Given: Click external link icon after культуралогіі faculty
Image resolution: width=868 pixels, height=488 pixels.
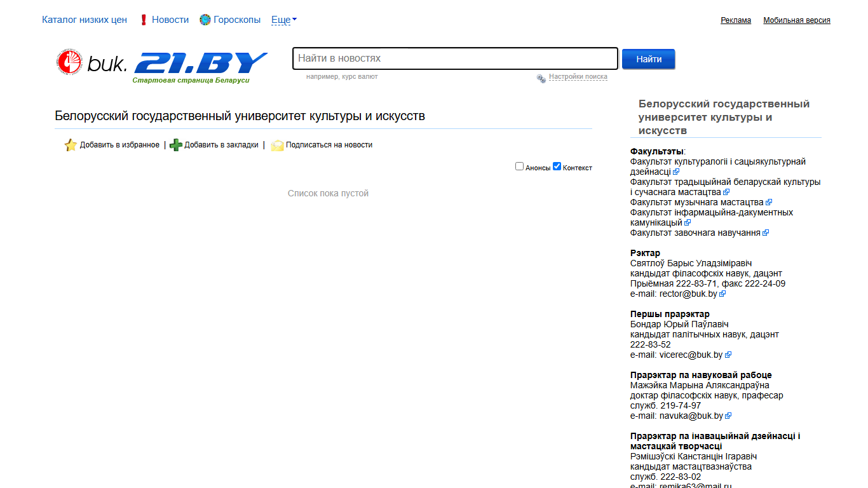Looking at the screenshot, I should (x=676, y=172).
